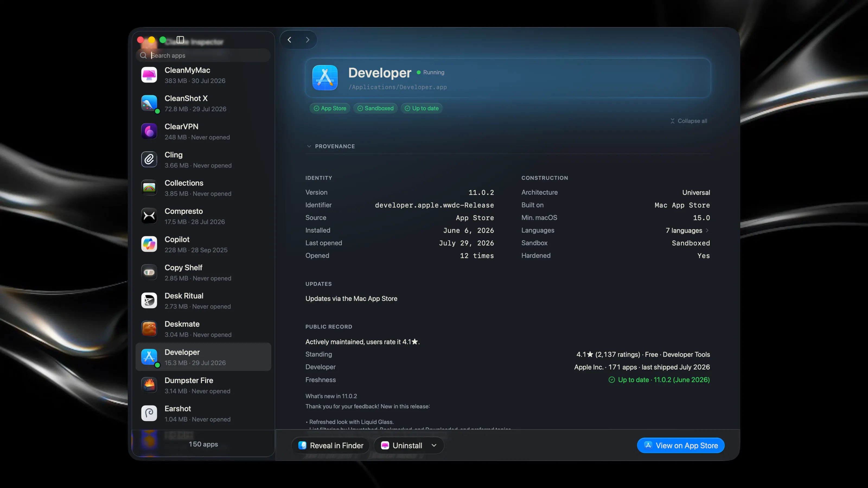Click the Sandboxed badge
Viewport: 868px width, 488px height.
pos(375,108)
